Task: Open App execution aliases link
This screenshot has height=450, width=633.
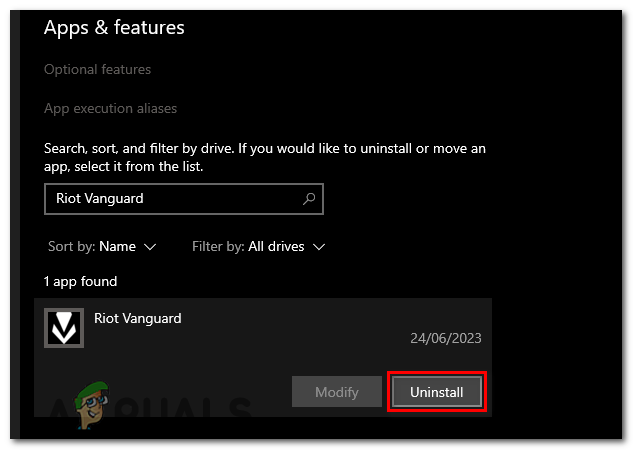Action: 110,109
